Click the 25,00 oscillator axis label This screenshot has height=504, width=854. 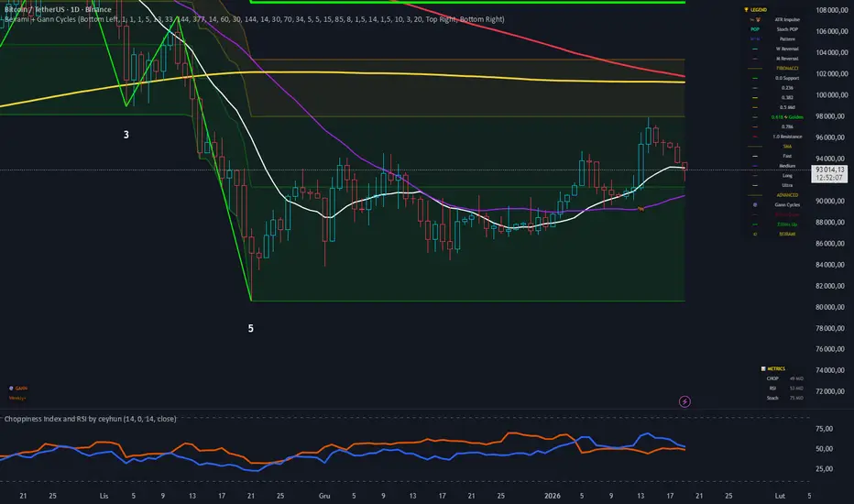(x=824, y=468)
